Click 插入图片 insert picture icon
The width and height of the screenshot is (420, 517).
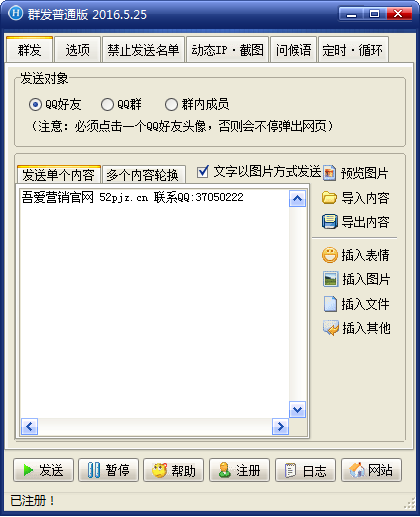tap(330, 279)
